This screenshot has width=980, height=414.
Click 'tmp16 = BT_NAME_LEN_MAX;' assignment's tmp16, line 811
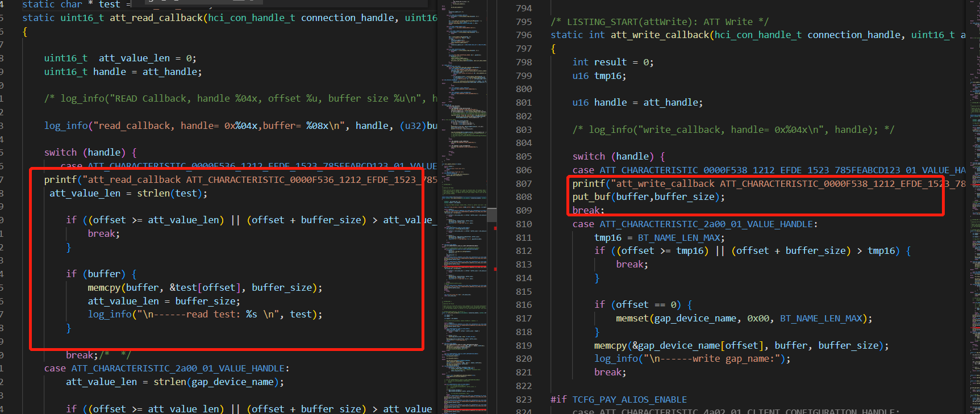[x=608, y=237]
